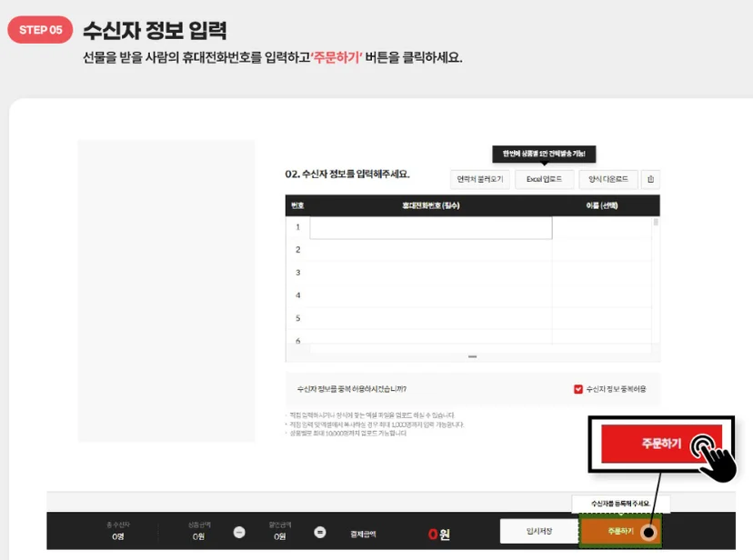Toggle the 수신자 정보 중복허용 checkbox

click(x=578, y=389)
